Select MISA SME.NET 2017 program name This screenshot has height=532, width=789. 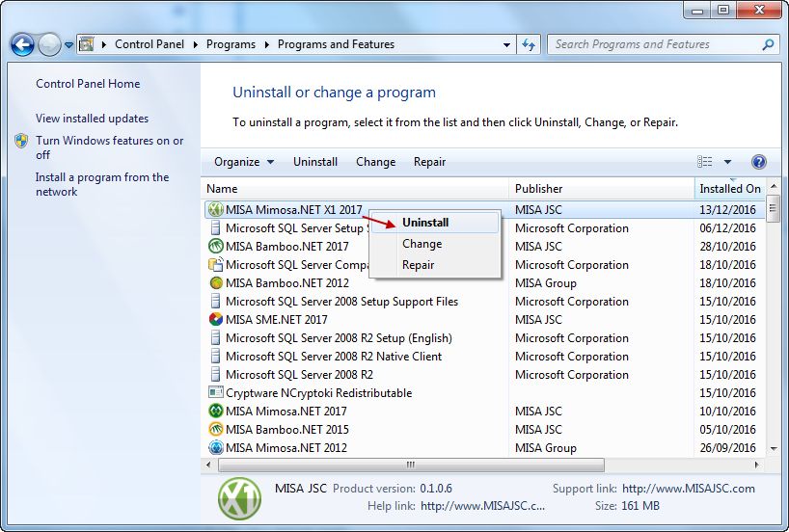pos(277,320)
